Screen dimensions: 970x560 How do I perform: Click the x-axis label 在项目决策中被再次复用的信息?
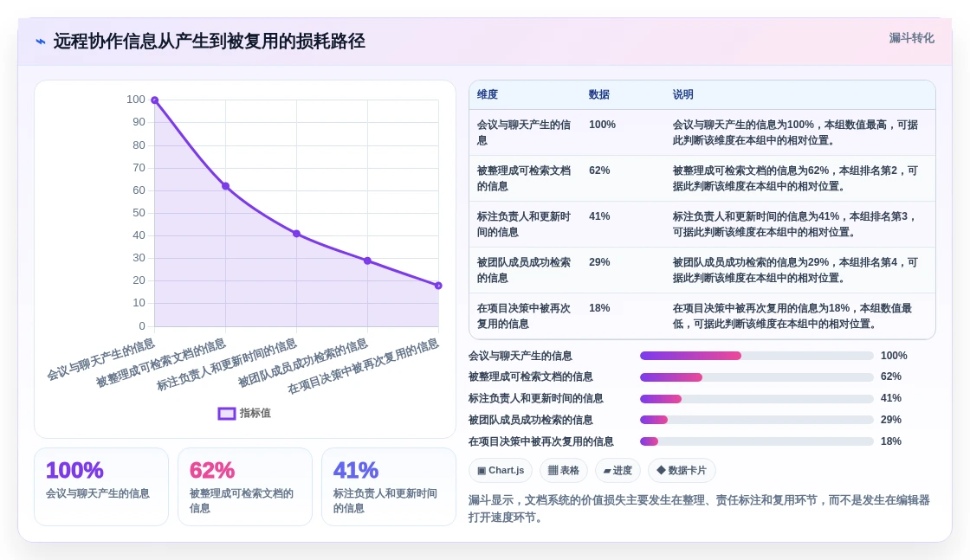[364, 366]
